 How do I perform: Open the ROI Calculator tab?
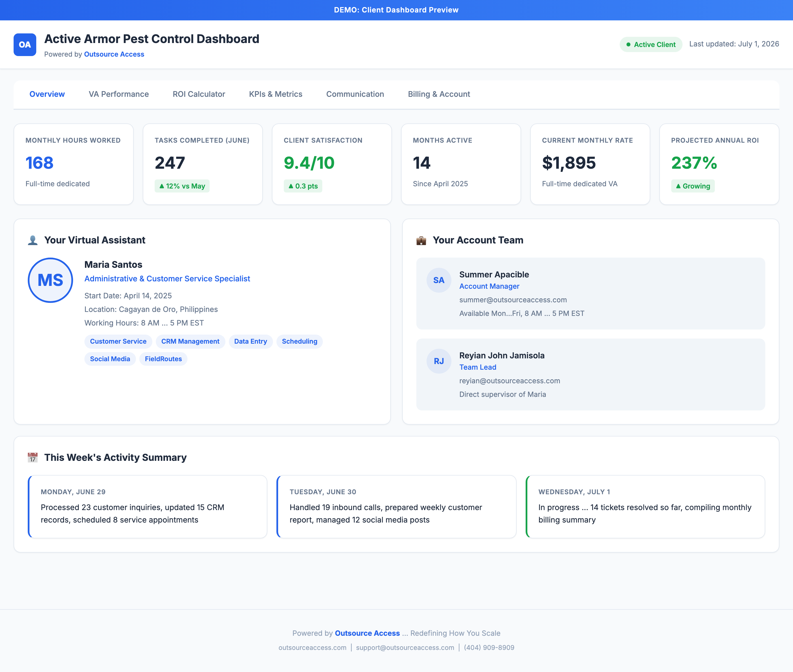coord(199,94)
